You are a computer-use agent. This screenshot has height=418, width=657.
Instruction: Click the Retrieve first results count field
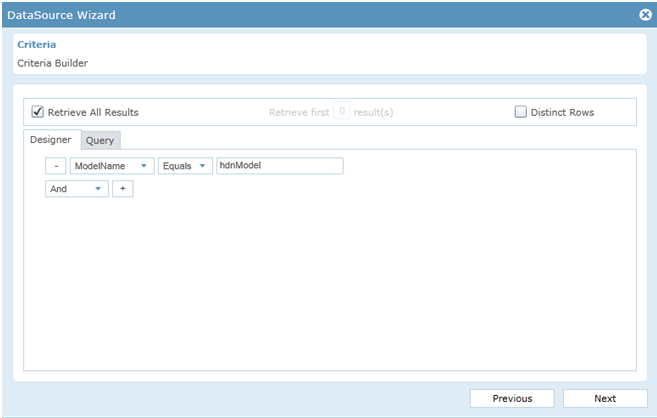pos(341,111)
